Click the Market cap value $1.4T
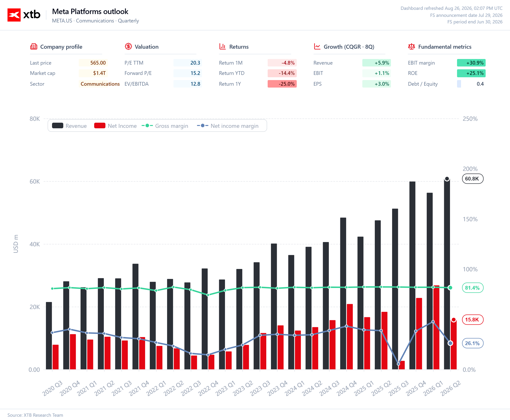The width and height of the screenshot is (510, 420). point(93,73)
